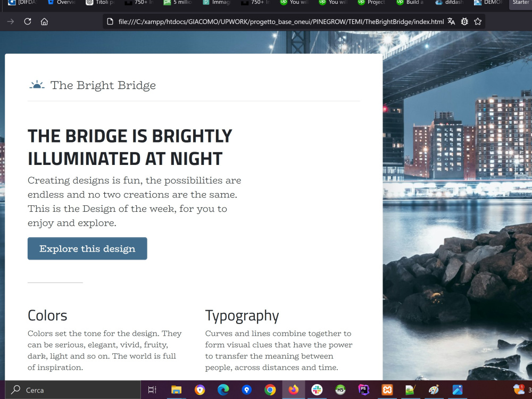Screen dimensions: 532x399
Task: Open the purple shield app on the taskbar
Action: [199, 390]
